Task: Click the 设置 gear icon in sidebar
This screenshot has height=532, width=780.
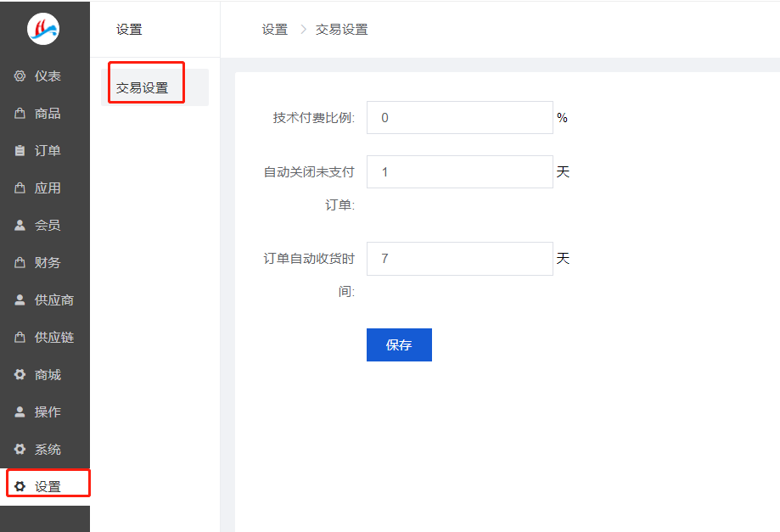Action: point(20,486)
